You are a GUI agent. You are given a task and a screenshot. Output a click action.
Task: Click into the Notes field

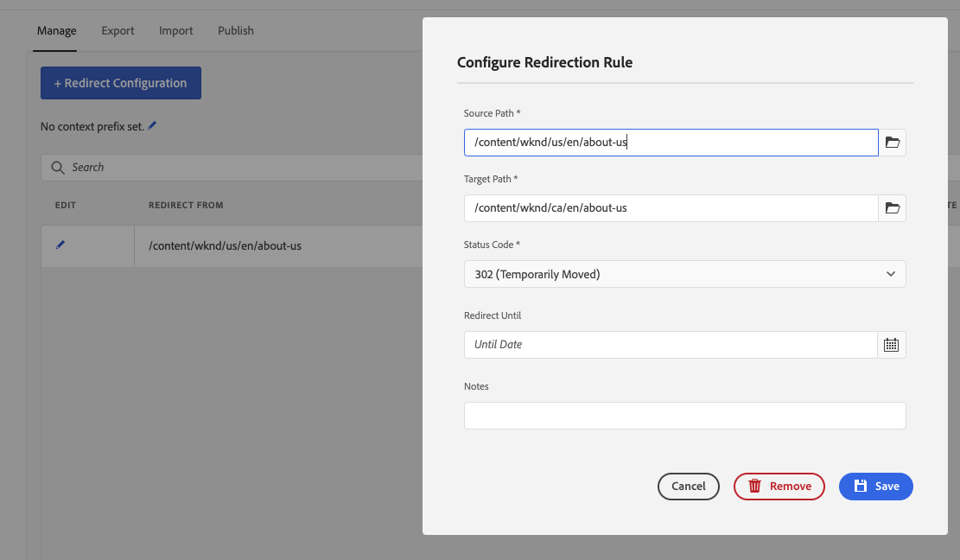[x=684, y=416]
